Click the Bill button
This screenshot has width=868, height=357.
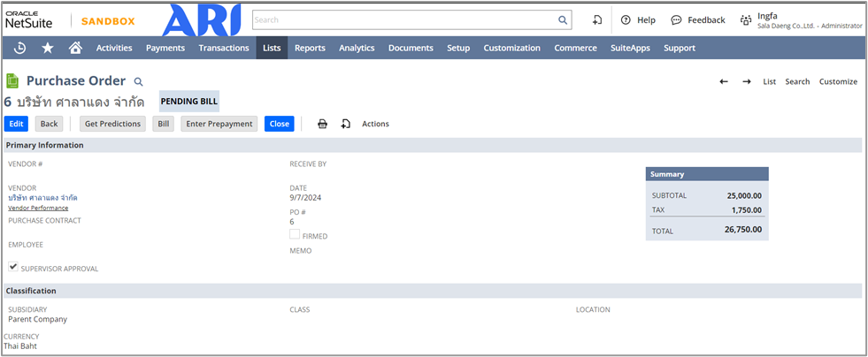[164, 124]
